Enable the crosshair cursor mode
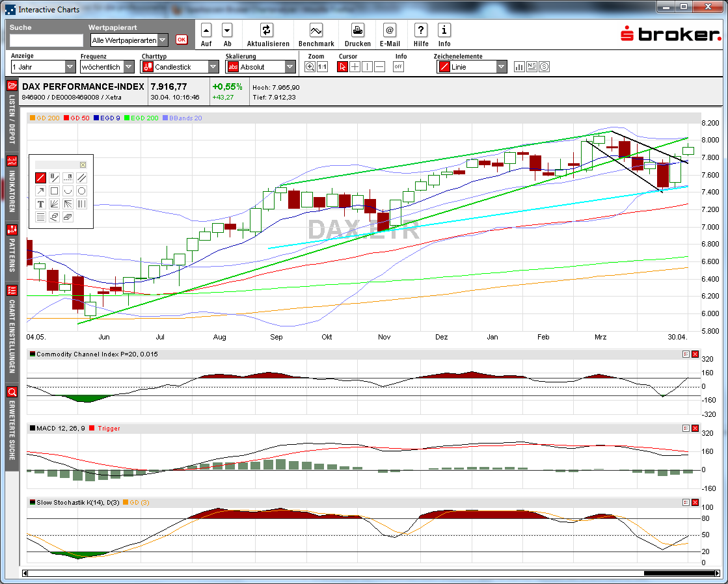This screenshot has height=584, width=728. pos(354,66)
